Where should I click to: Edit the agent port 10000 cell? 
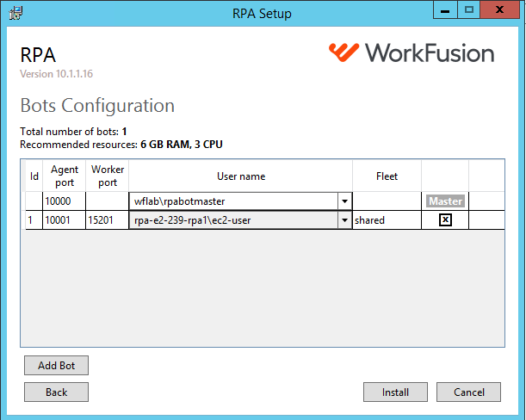(64, 201)
